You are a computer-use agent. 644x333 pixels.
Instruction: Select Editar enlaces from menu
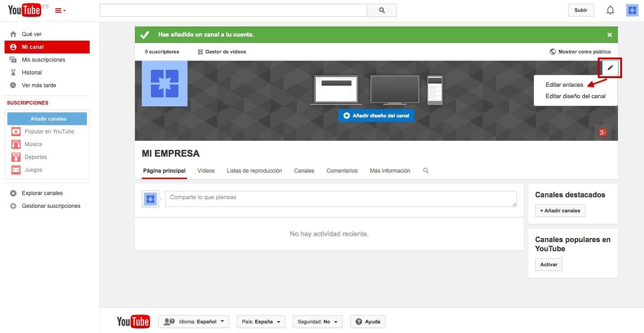[x=564, y=85]
